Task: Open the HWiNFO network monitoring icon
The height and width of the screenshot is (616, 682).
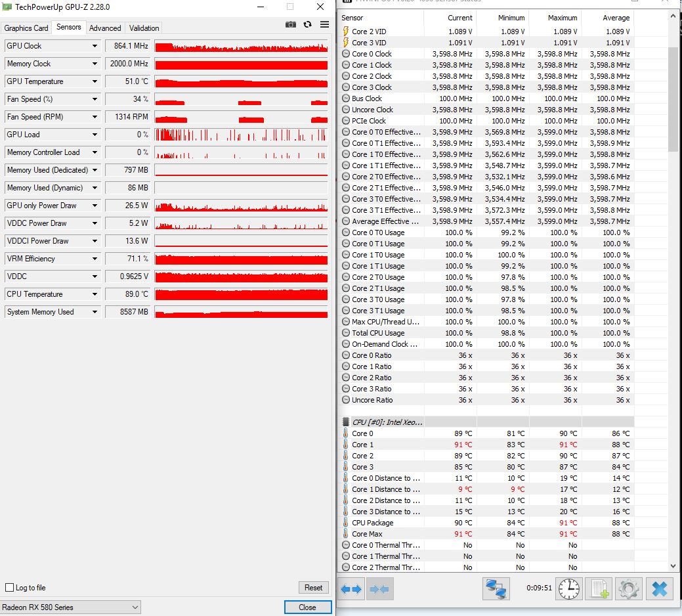Action: pyautogui.click(x=496, y=590)
